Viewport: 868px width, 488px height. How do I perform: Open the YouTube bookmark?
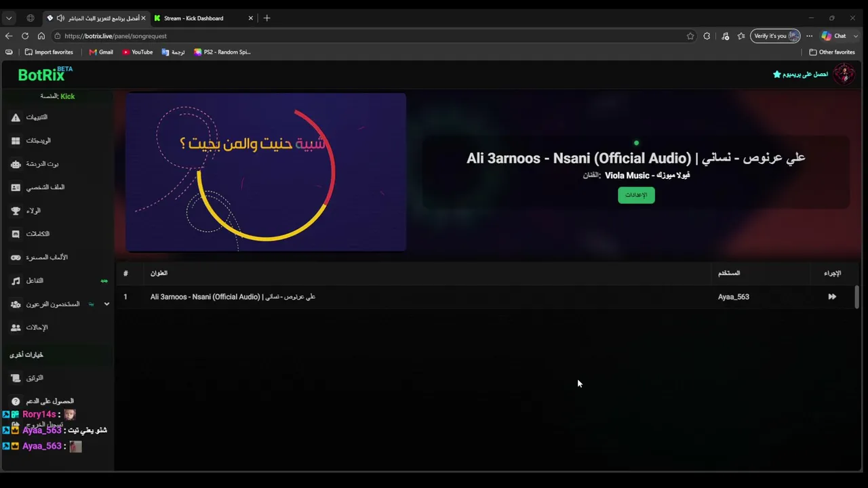coord(138,52)
